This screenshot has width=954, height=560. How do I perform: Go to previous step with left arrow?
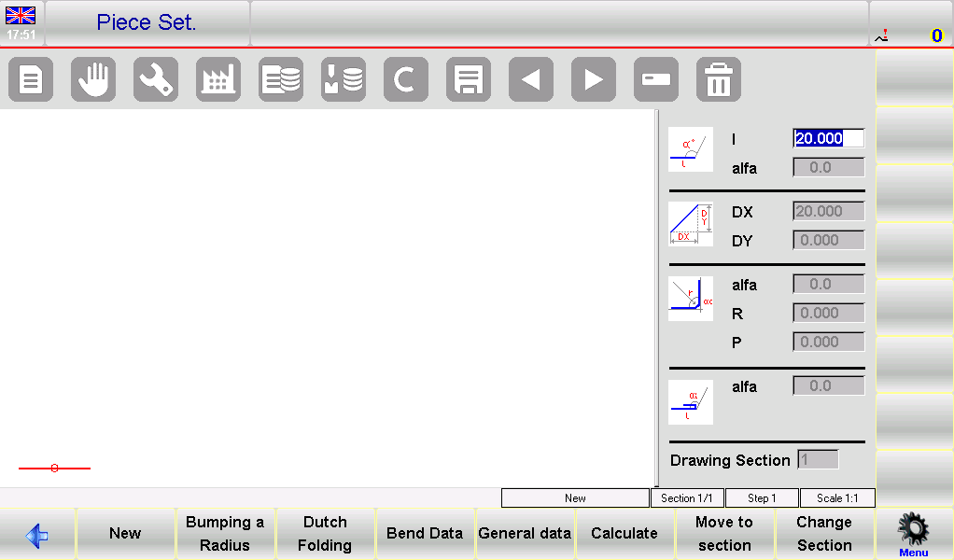531,80
